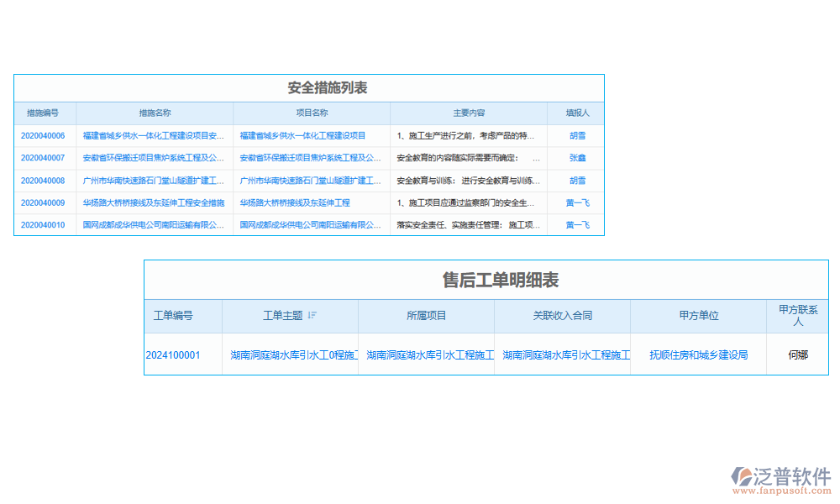
Task: Select the 甲方单位 column header
Action: [x=698, y=316]
